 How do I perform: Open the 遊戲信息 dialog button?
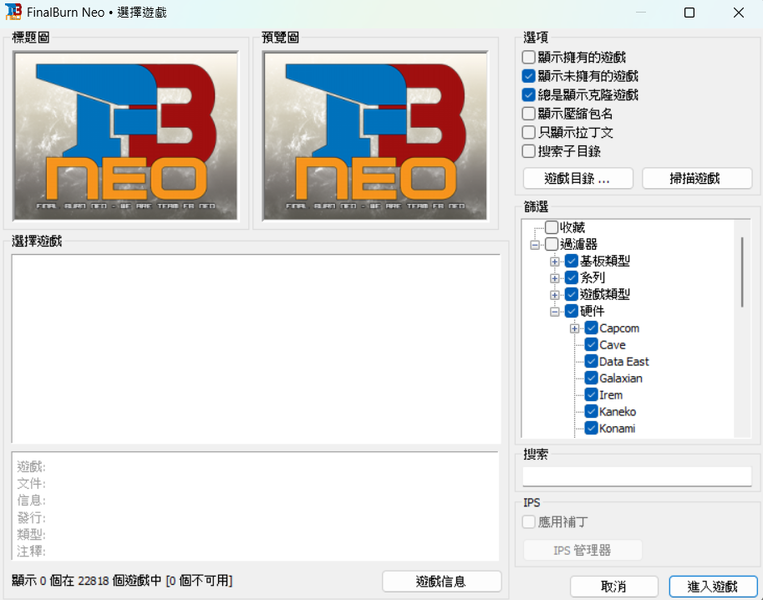pyautogui.click(x=441, y=582)
